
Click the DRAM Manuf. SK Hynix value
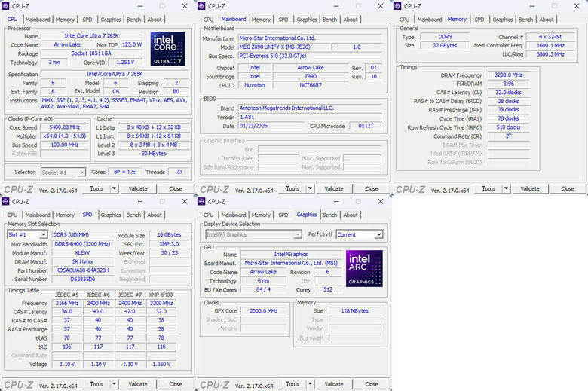click(x=82, y=261)
